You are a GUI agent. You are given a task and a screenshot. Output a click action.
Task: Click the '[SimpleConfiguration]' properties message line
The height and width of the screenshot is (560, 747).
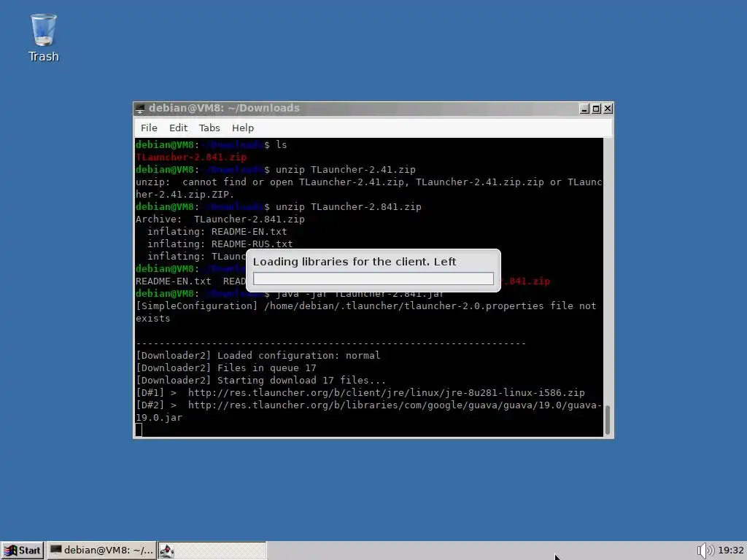[366, 312]
